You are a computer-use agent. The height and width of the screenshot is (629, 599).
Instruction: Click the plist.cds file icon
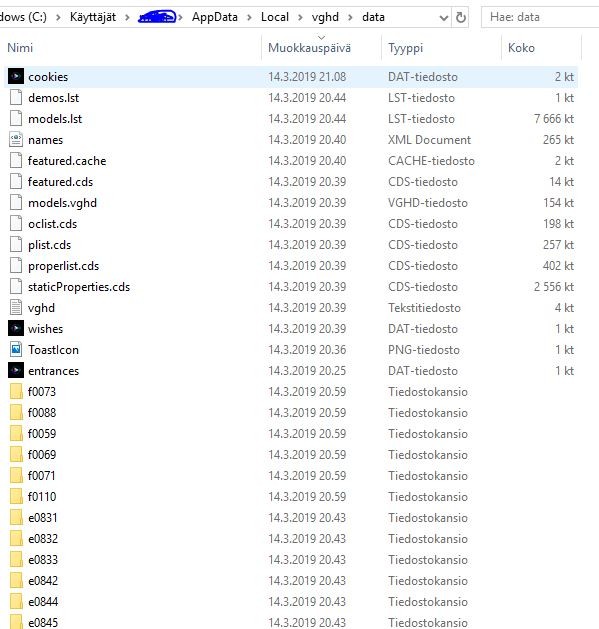pos(16,244)
